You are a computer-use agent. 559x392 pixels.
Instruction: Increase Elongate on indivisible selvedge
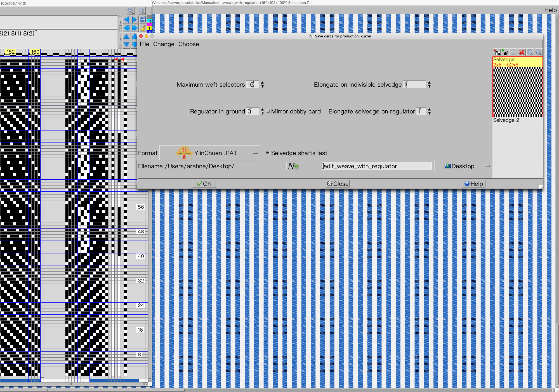pos(429,82)
